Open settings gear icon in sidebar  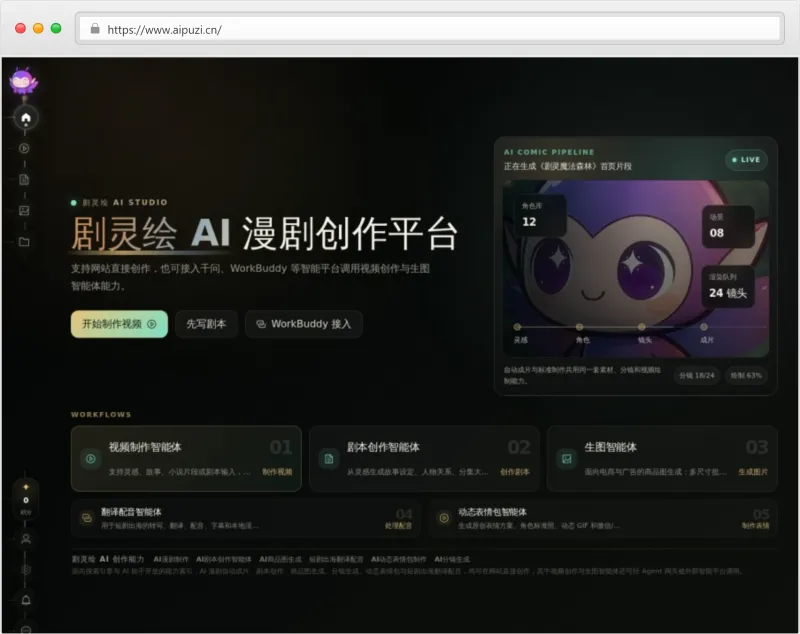point(26,569)
